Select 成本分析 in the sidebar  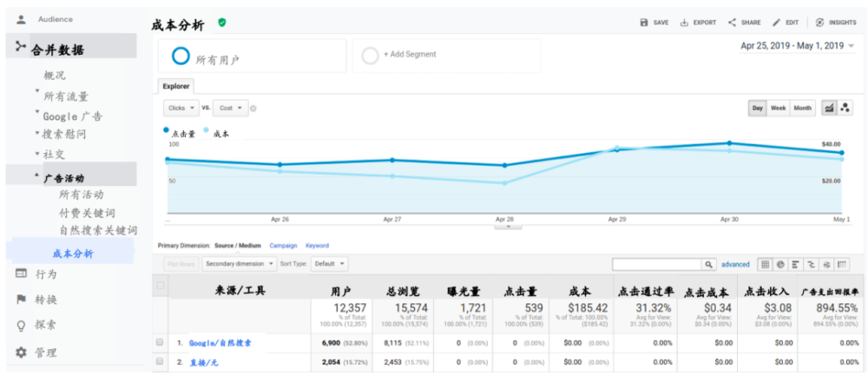(x=73, y=254)
